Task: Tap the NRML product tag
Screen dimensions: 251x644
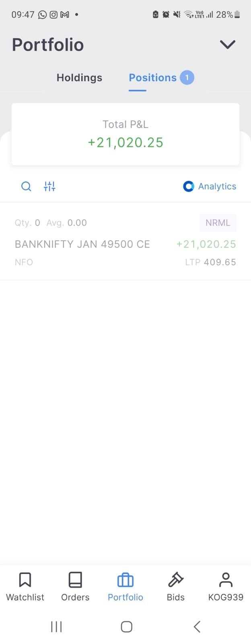Action: [x=218, y=223]
